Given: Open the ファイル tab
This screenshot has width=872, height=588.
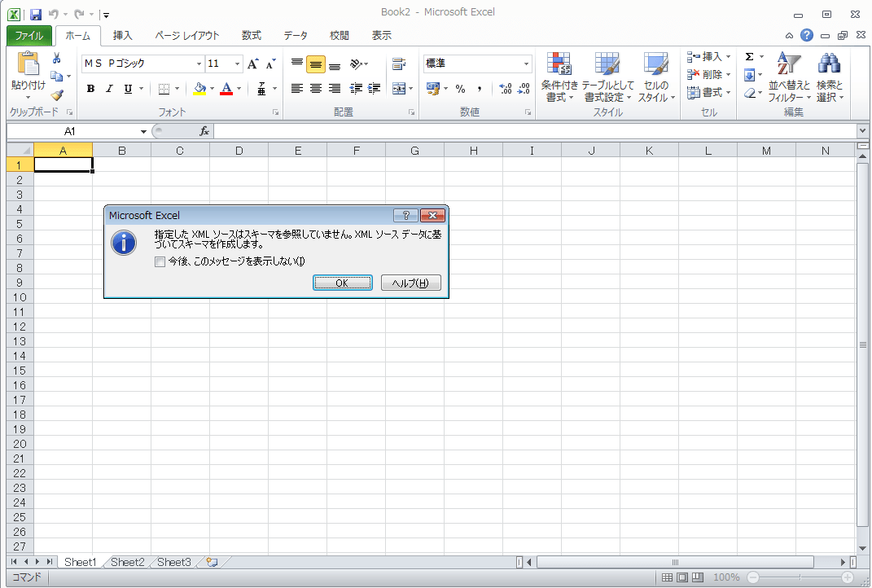Looking at the screenshot, I should (x=29, y=36).
